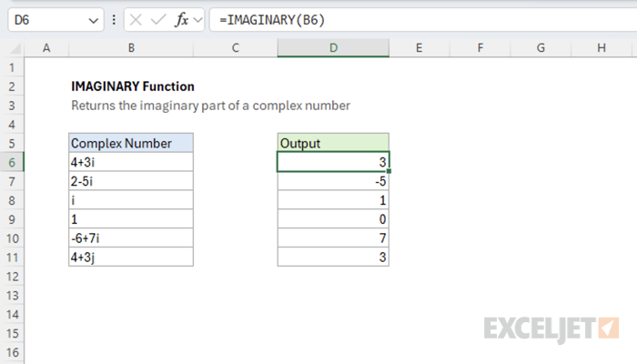Select column A header
This screenshot has width=637, height=364.
click(x=46, y=48)
